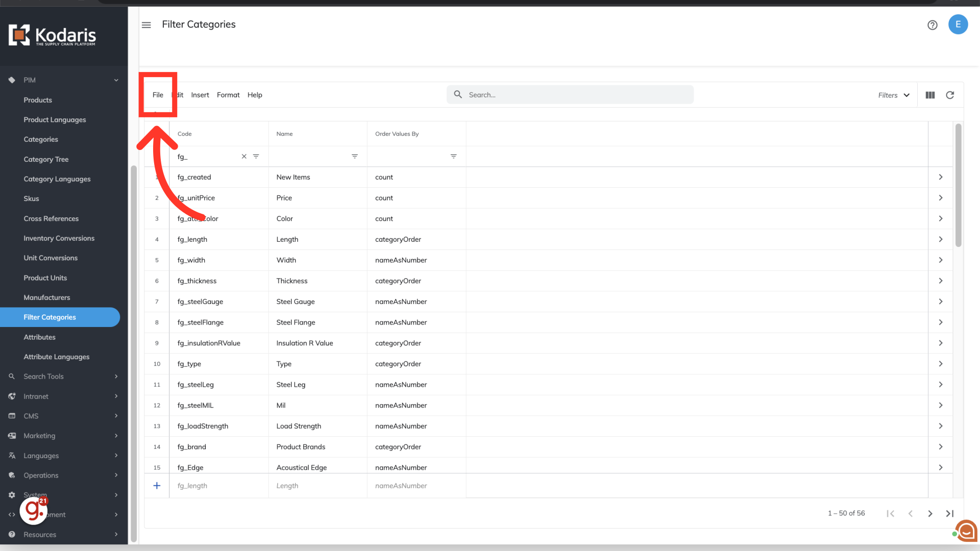980x551 pixels.
Task: Go to the last page
Action: point(949,514)
